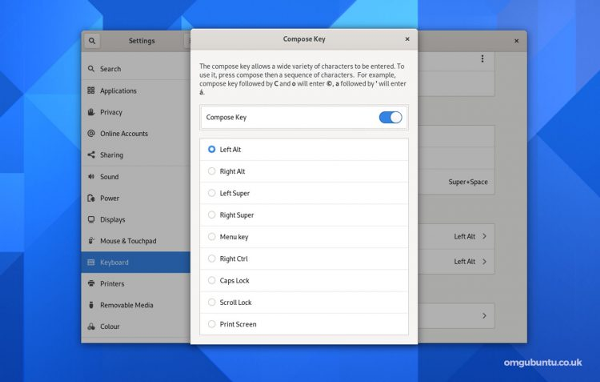Expand second Left Alt chevron row
Image resolution: width=600 pixels, height=382 pixels.
[456, 261]
